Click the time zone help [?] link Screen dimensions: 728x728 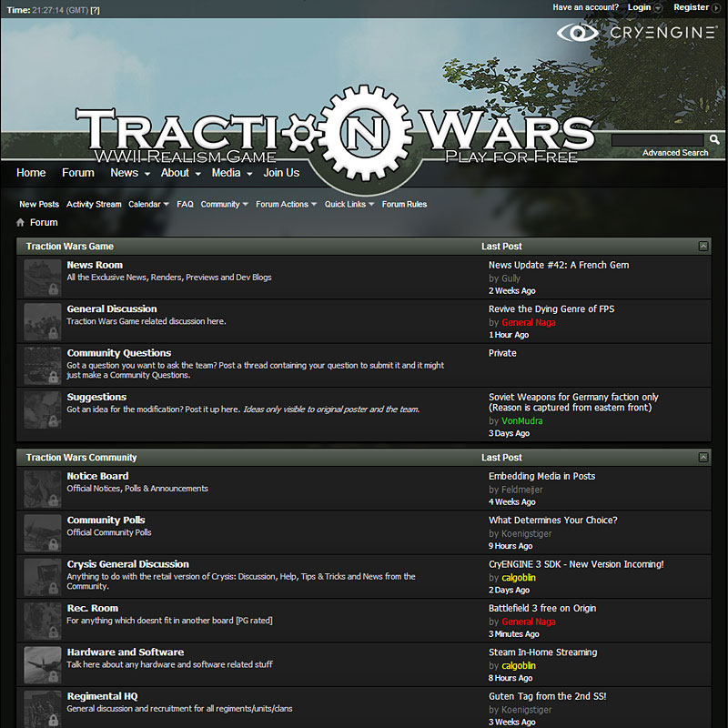click(95, 10)
